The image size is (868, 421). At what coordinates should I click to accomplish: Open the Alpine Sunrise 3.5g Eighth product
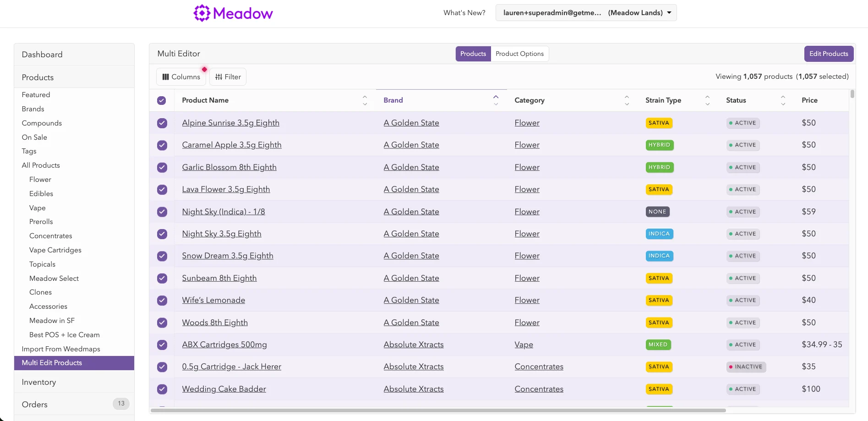click(x=230, y=123)
